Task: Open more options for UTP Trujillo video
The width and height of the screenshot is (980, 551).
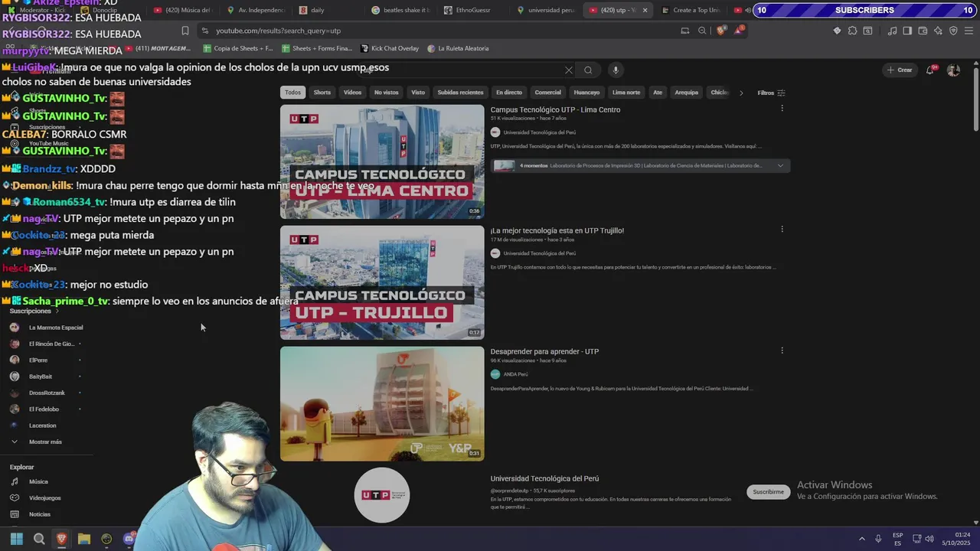Action: tap(782, 230)
